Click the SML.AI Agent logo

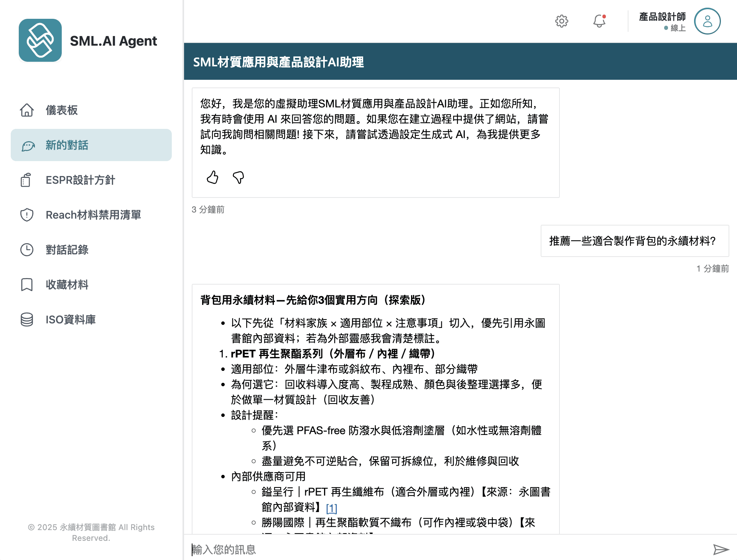pos(40,40)
